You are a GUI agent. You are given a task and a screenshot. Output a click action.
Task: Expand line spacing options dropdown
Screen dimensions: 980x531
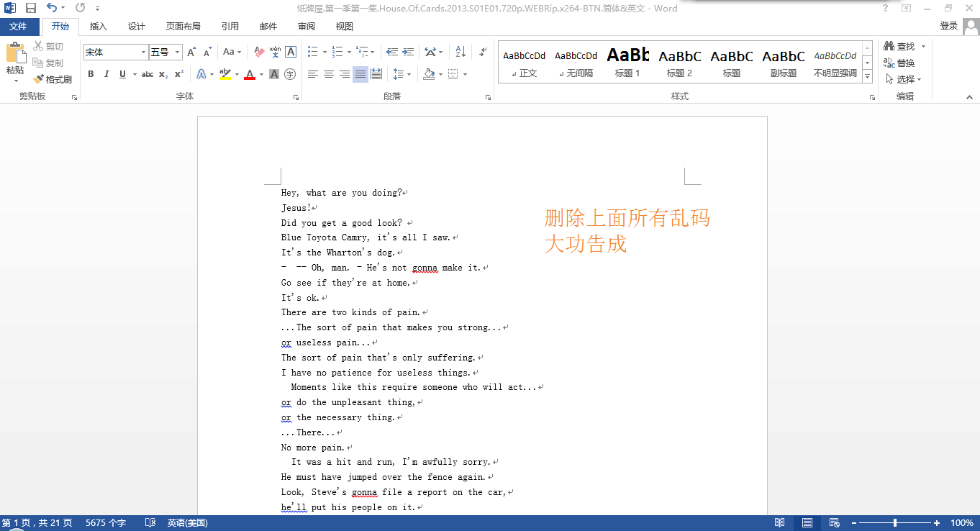coord(409,74)
